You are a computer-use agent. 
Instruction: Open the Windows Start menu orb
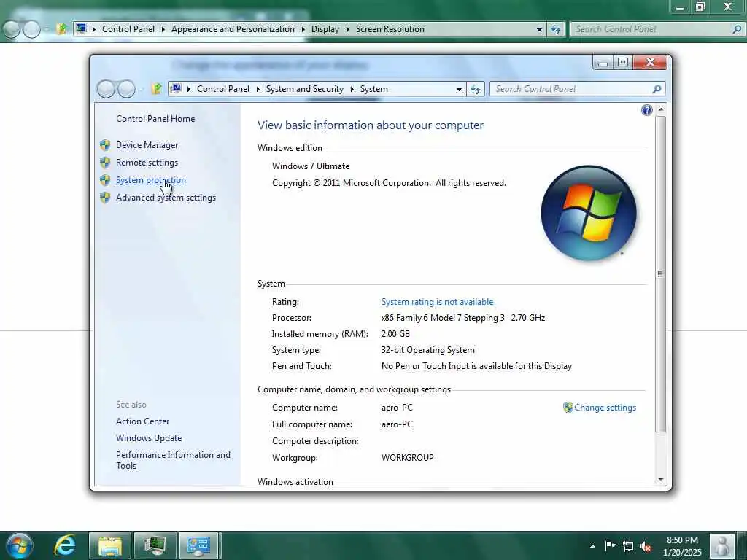(20, 545)
